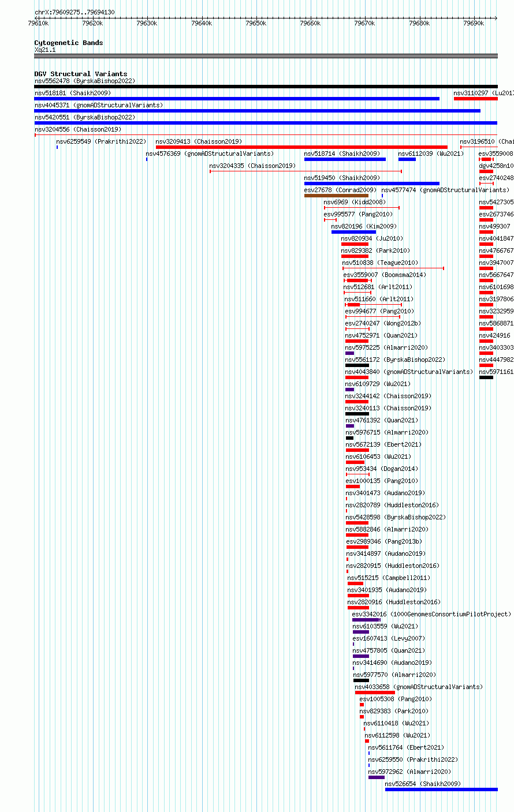Click the black nsv5562478 variant bar

[x=266, y=87]
